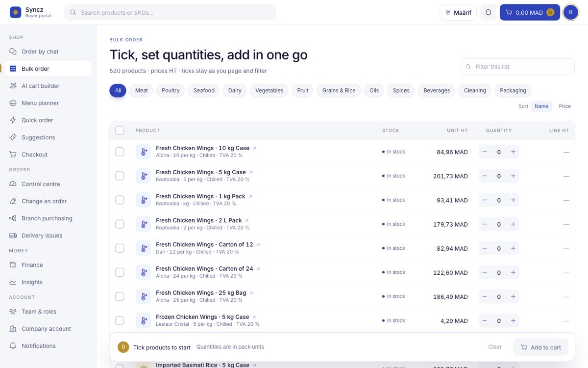Increase quantity for Frozen Chicken Wings · 5 kg Case
This screenshot has height=368, width=588.
(513, 320)
